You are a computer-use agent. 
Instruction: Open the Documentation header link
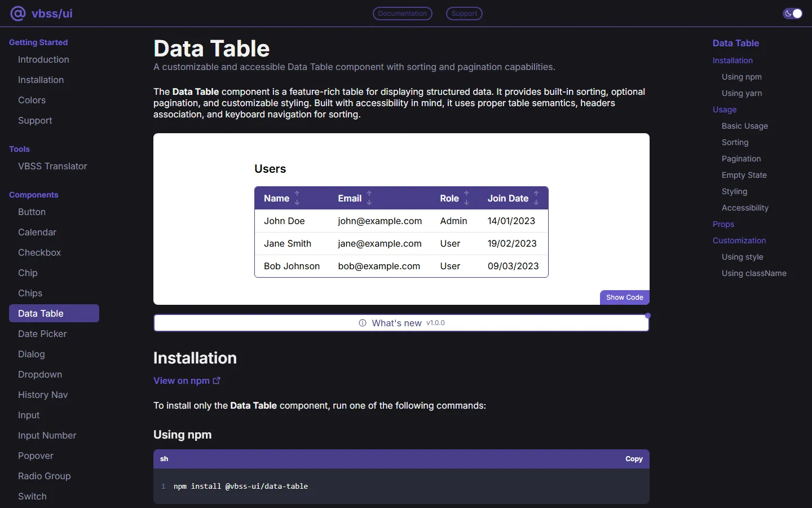(x=403, y=14)
